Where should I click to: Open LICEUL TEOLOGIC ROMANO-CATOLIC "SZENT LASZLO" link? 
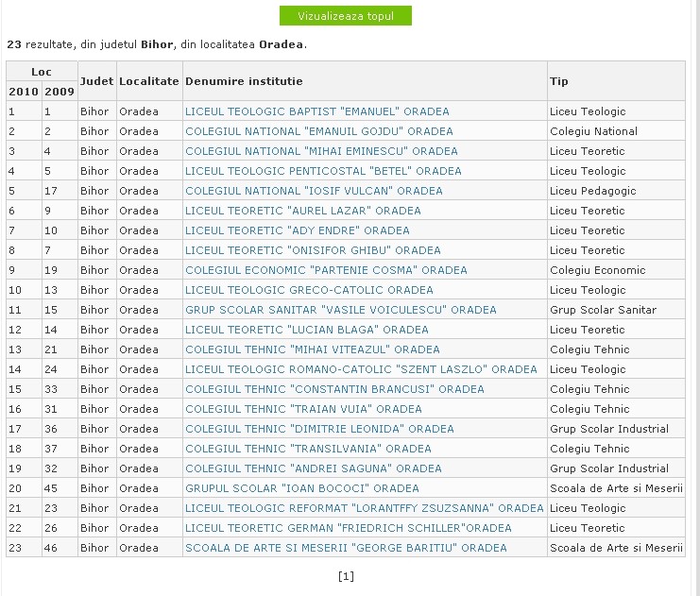click(361, 369)
